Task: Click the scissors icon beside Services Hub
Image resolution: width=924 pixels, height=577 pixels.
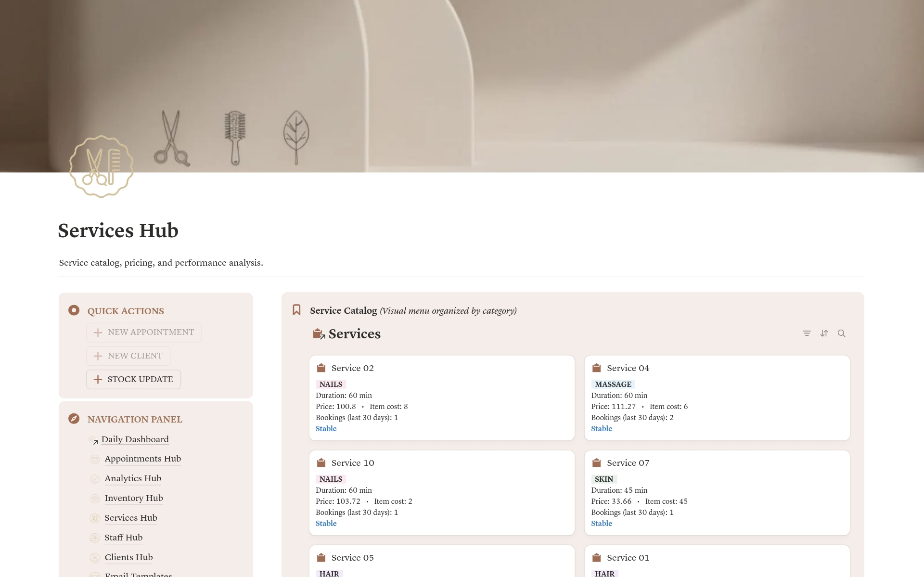Action: (94, 518)
